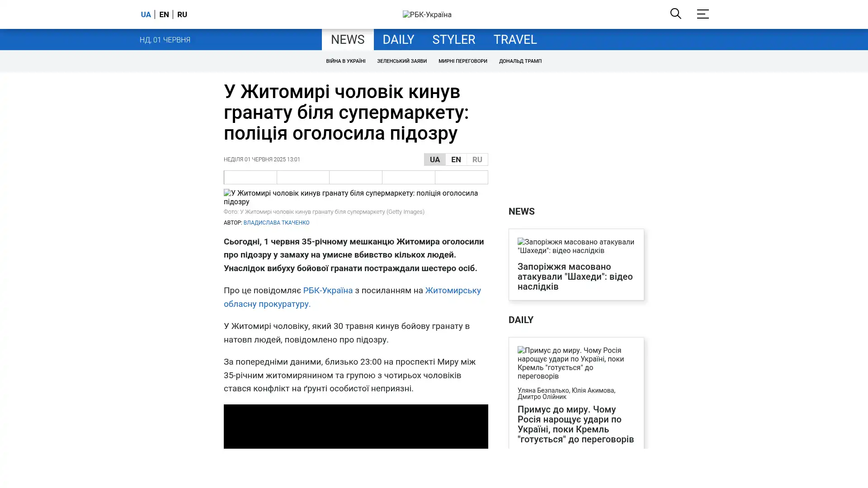The height and width of the screenshot is (488, 868).
Task: Switch article language to RU
Action: [477, 160]
